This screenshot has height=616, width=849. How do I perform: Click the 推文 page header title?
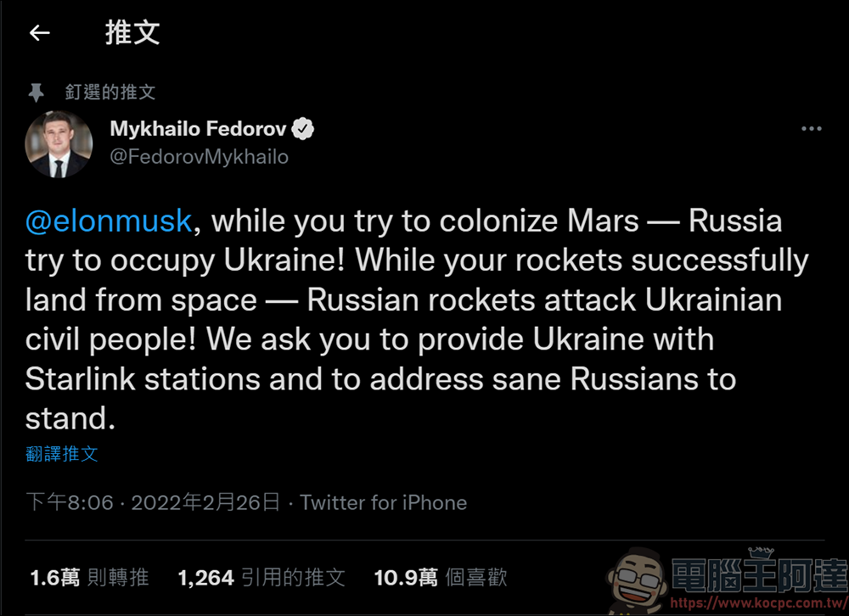pyautogui.click(x=132, y=33)
